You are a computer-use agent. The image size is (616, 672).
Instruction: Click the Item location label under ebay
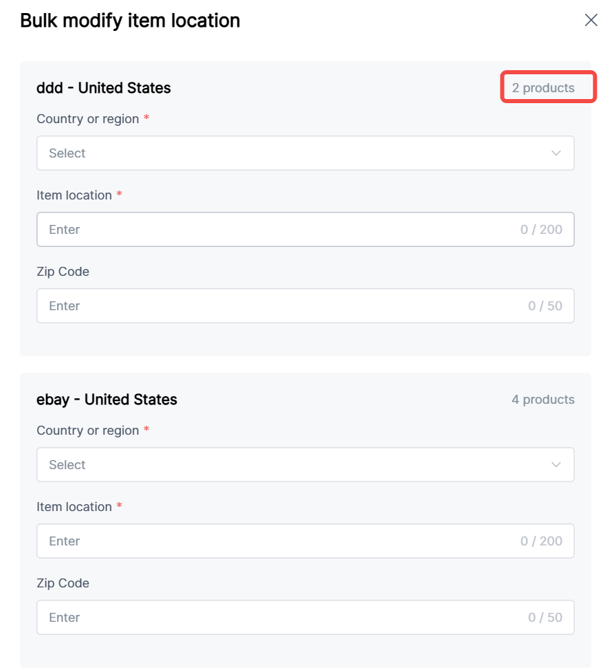[74, 507]
